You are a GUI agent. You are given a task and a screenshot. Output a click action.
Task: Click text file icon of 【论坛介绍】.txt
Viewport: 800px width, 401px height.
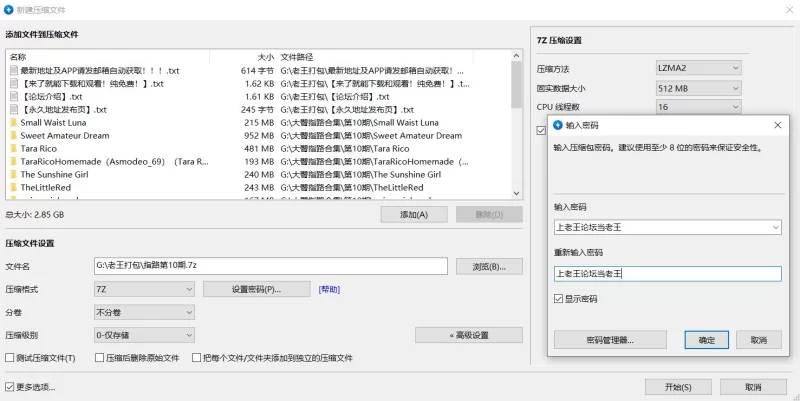(14, 96)
